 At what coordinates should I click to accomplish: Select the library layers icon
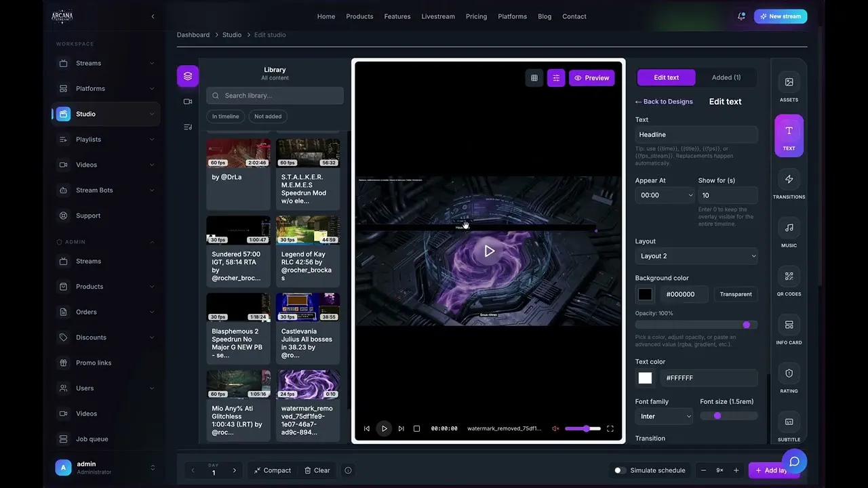[188, 76]
